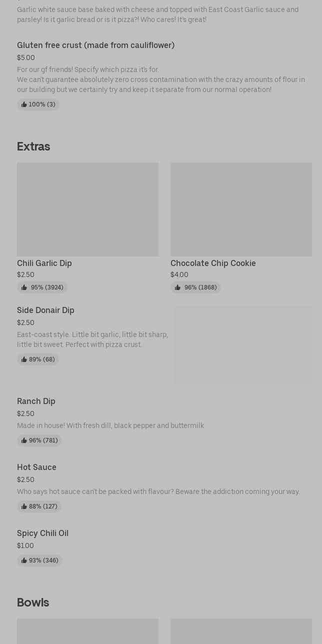This screenshot has height=644, width=322.
Task: Click thumbs-up icon under Chili Garlic Dip
Action: 24,287
